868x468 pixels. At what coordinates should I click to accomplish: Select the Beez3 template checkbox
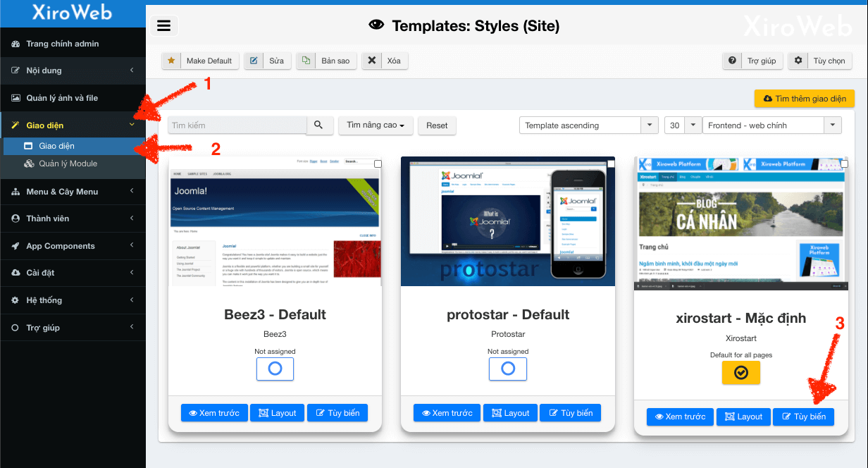tap(378, 164)
